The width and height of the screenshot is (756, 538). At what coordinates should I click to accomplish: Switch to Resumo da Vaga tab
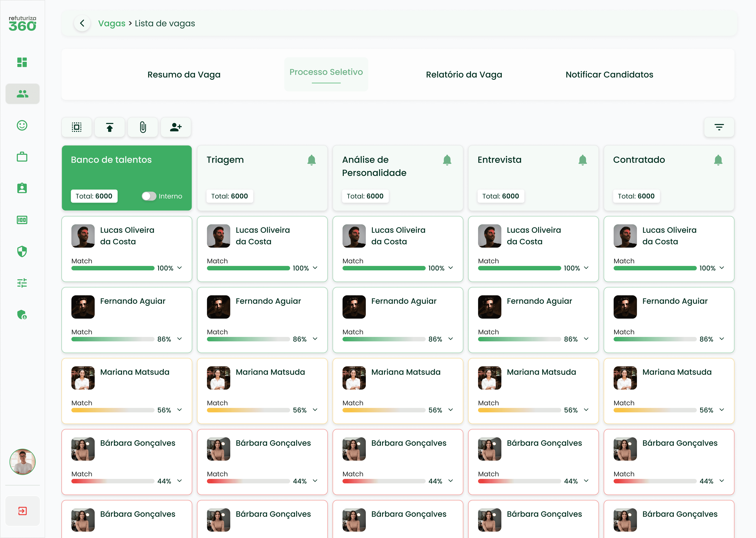click(184, 74)
